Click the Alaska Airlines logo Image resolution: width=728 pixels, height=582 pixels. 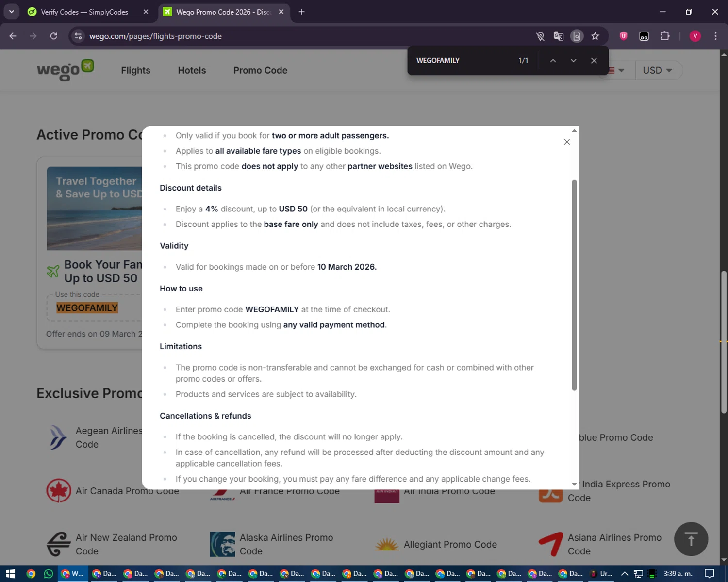(222, 544)
